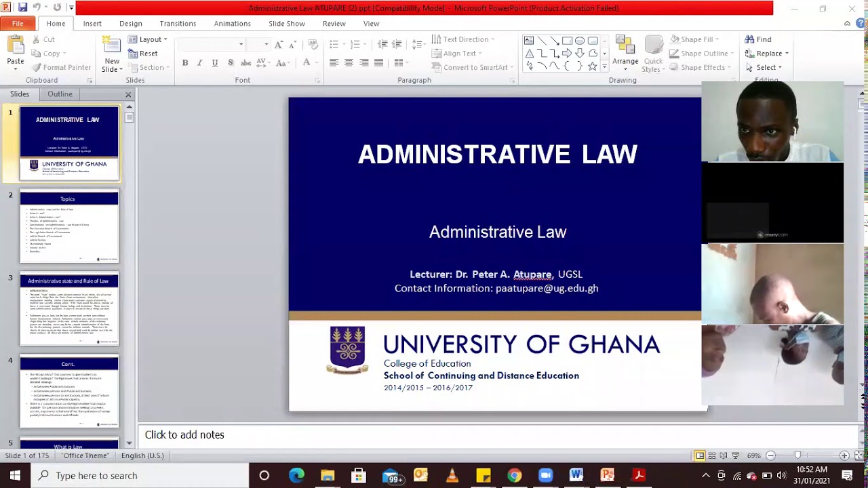Viewport: 868px width, 488px height.
Task: Fit slide to current window
Action: (859, 455)
